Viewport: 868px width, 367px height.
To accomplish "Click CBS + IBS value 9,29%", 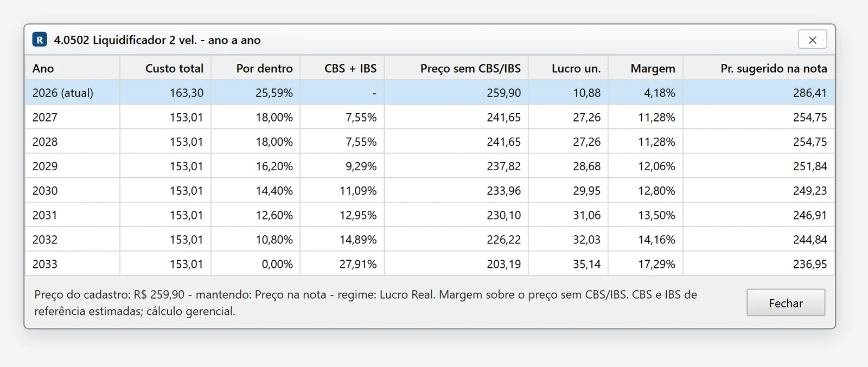I will [361, 166].
